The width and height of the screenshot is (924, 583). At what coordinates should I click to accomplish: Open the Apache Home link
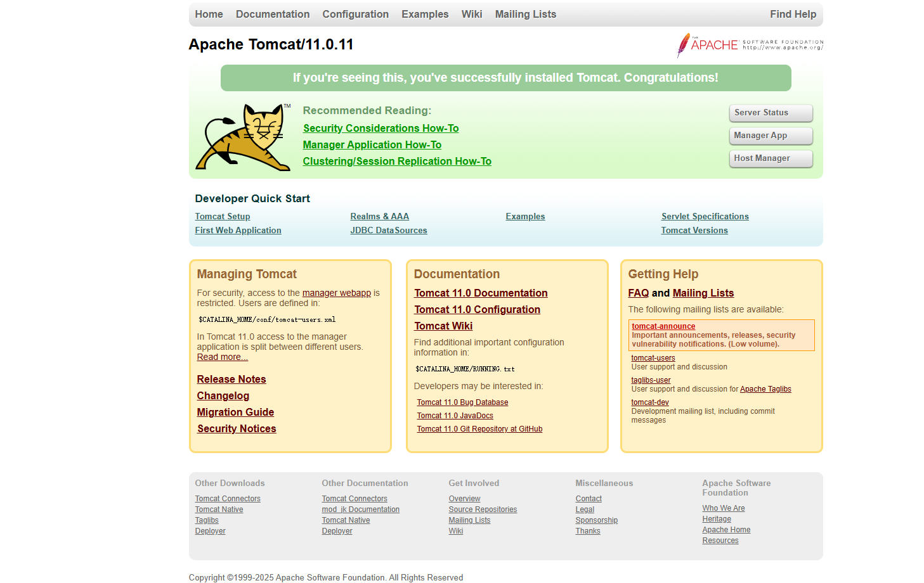coord(726,530)
